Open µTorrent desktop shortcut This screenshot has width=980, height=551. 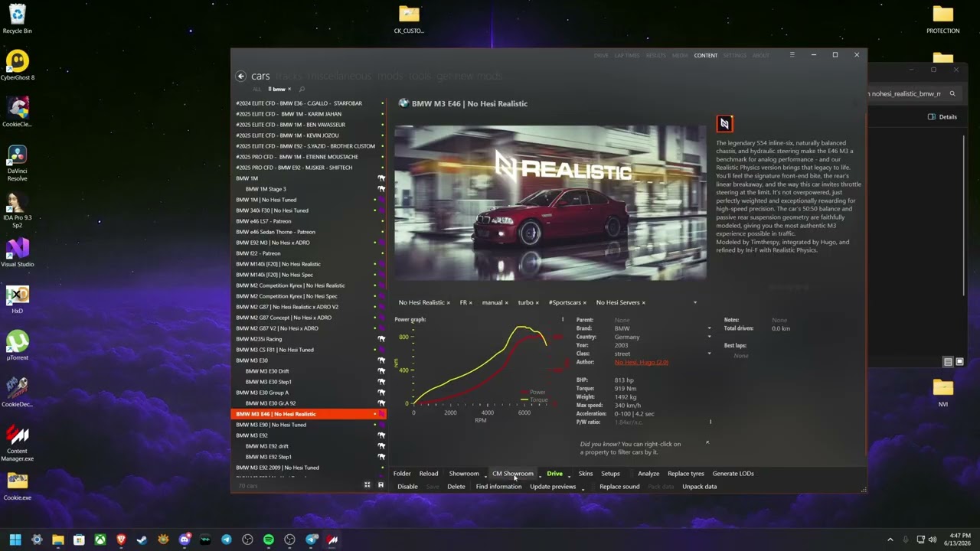tap(17, 346)
